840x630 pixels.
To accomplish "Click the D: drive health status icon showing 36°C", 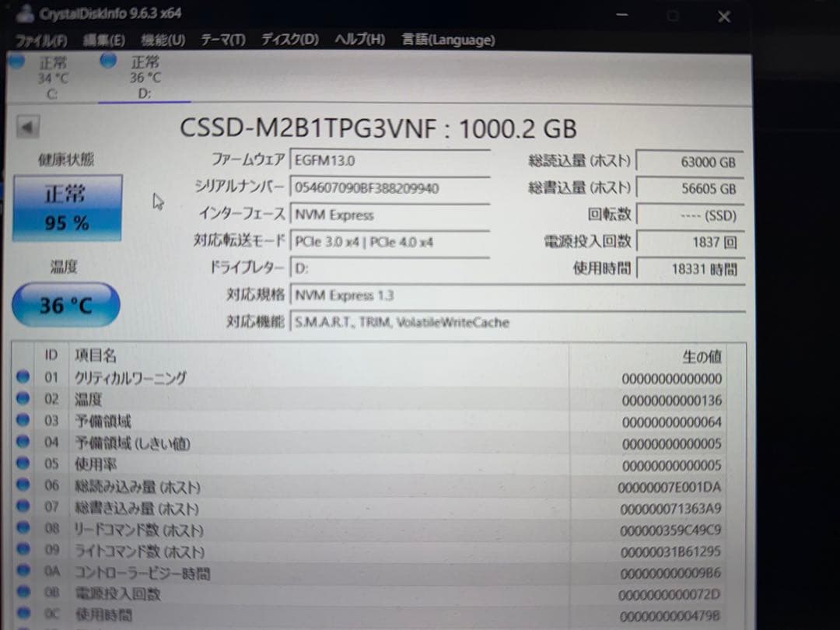I will 107,62.
